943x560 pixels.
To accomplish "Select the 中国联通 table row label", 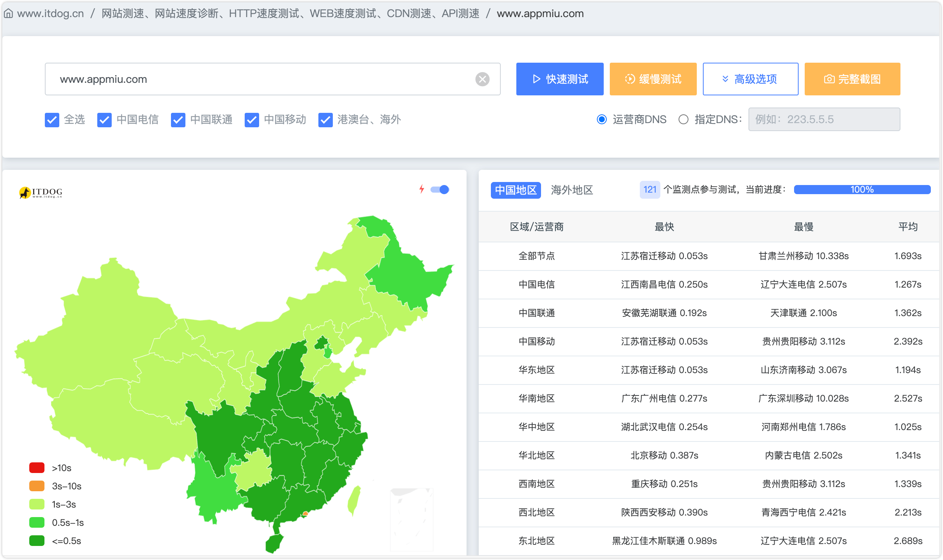I will click(x=536, y=313).
